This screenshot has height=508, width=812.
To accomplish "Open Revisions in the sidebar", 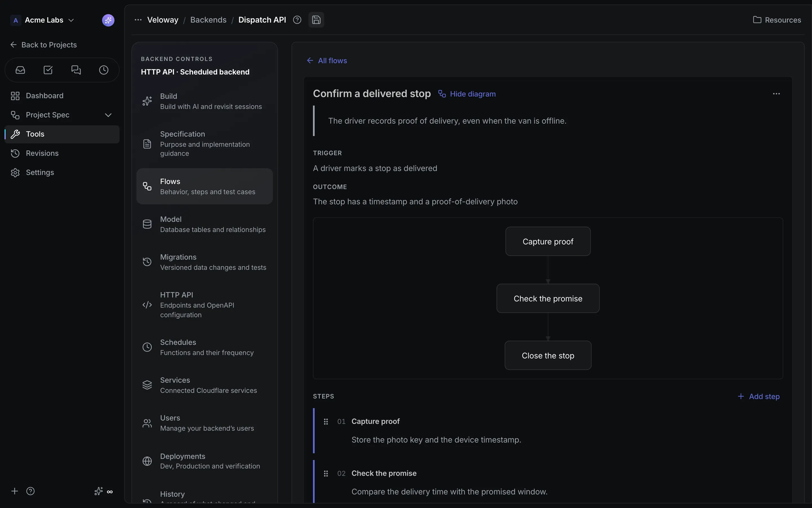I will click(62, 153).
